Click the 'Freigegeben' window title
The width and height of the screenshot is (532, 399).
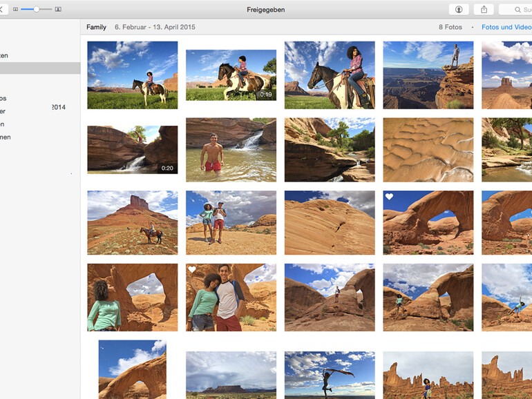[266, 10]
